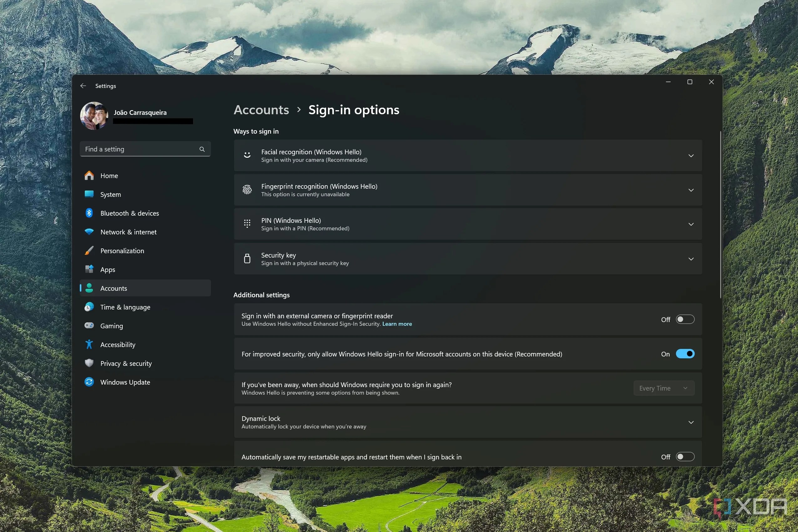The image size is (798, 532).
Task: Select Network & internet in sidebar
Action: coord(128,232)
